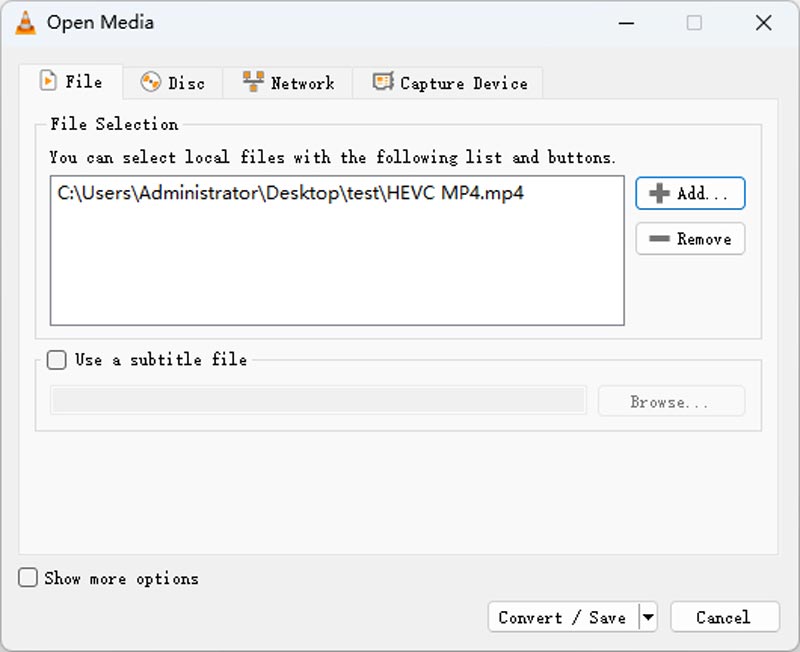Click the minus icon on the Remove button
The width and height of the screenshot is (800, 652).
click(x=662, y=239)
